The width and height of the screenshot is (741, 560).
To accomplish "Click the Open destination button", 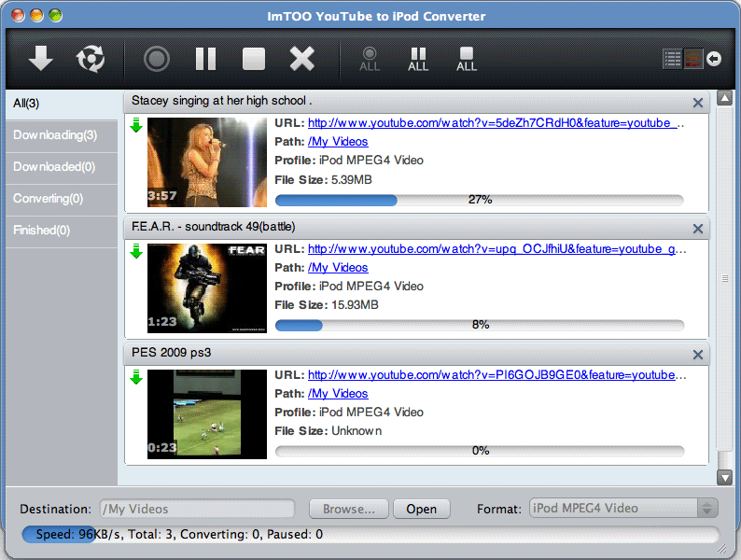I will pos(422,509).
